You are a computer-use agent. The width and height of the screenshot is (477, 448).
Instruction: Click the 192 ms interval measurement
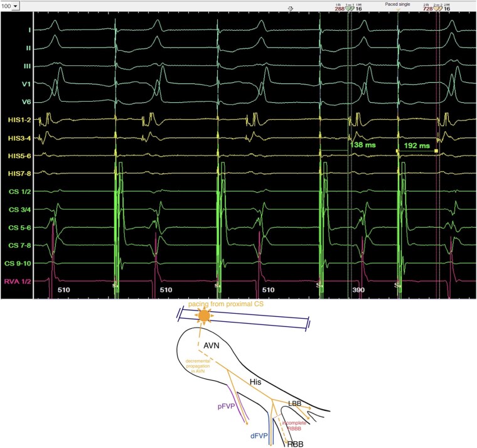click(417, 146)
